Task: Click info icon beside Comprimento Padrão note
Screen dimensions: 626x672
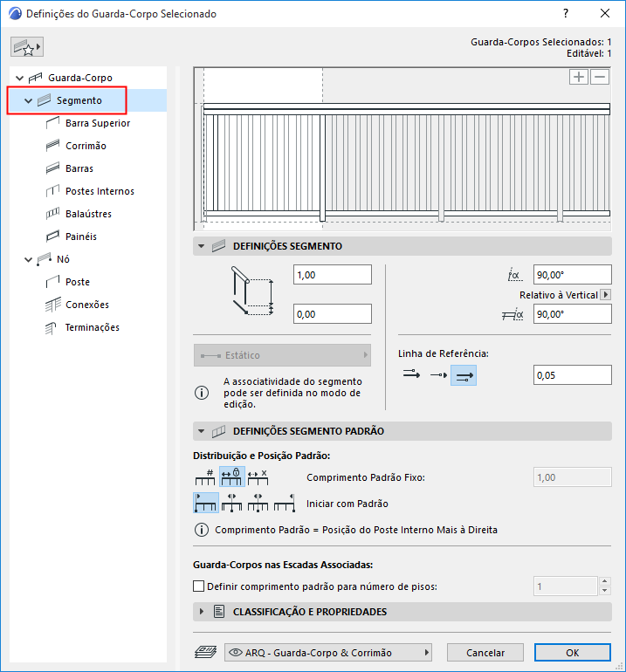Action: pyautogui.click(x=202, y=530)
